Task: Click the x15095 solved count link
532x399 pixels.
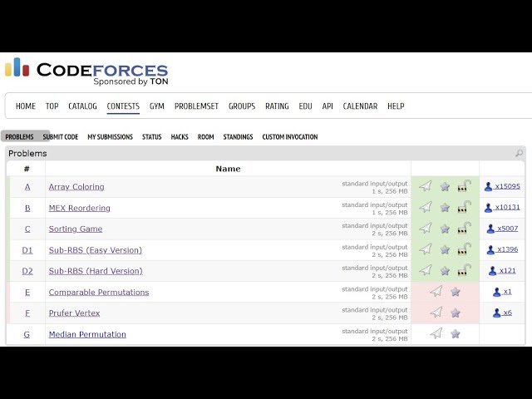Action: 502,186
